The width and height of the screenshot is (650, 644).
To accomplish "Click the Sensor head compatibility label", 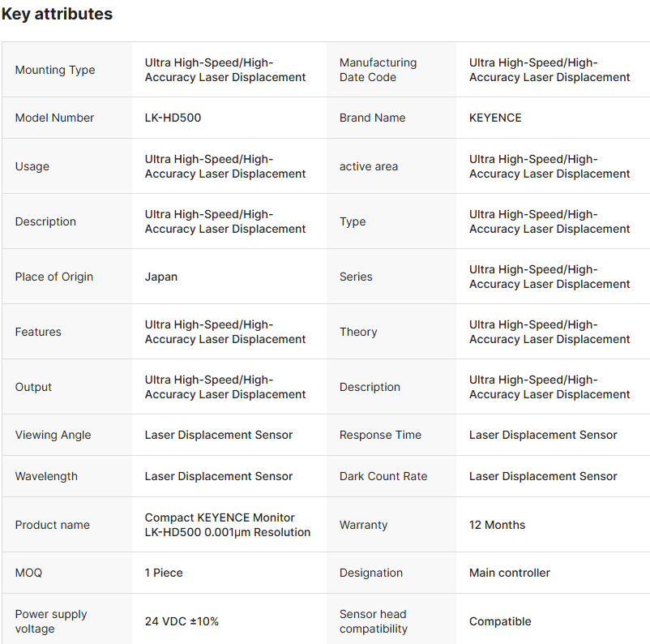I will tap(373, 621).
